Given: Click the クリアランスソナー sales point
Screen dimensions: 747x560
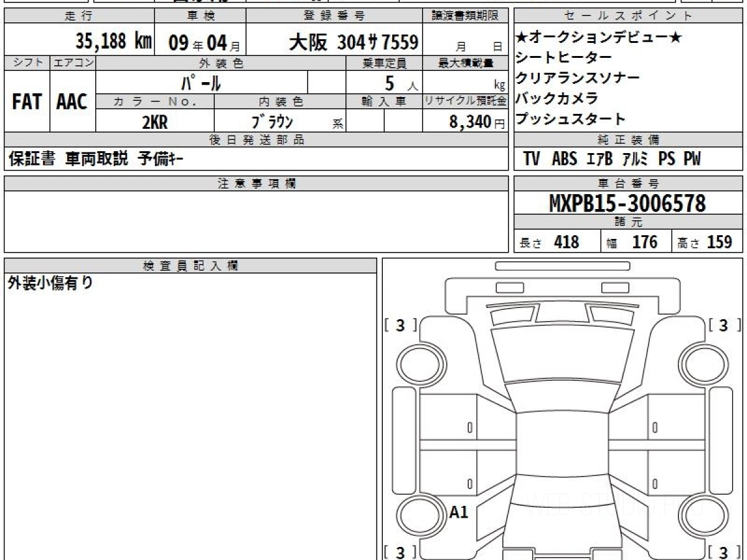Looking at the screenshot, I should (577, 78).
